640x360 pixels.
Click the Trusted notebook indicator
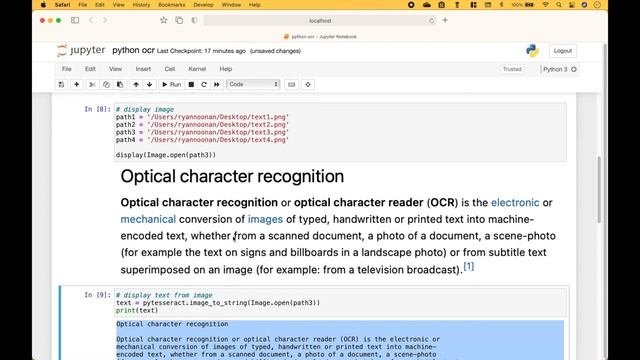pos(512,69)
